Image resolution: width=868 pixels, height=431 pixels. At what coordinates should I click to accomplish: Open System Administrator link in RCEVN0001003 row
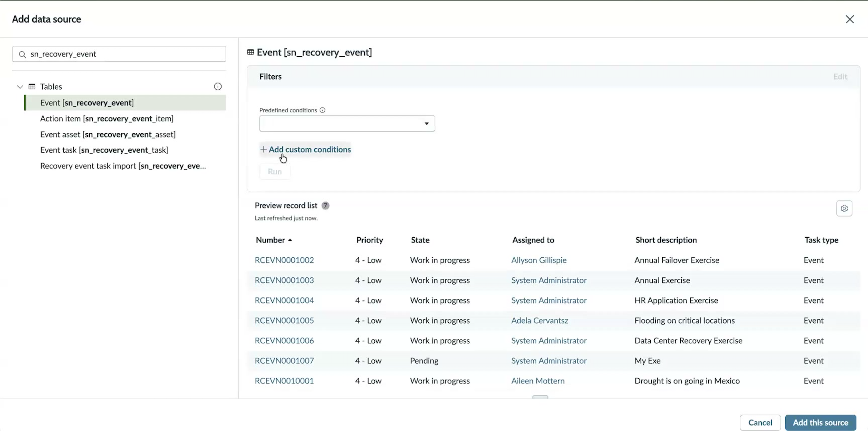548,280
